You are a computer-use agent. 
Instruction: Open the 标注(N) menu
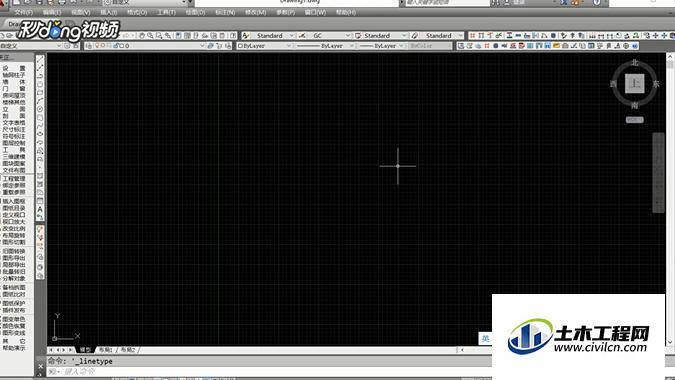[x=225, y=12]
